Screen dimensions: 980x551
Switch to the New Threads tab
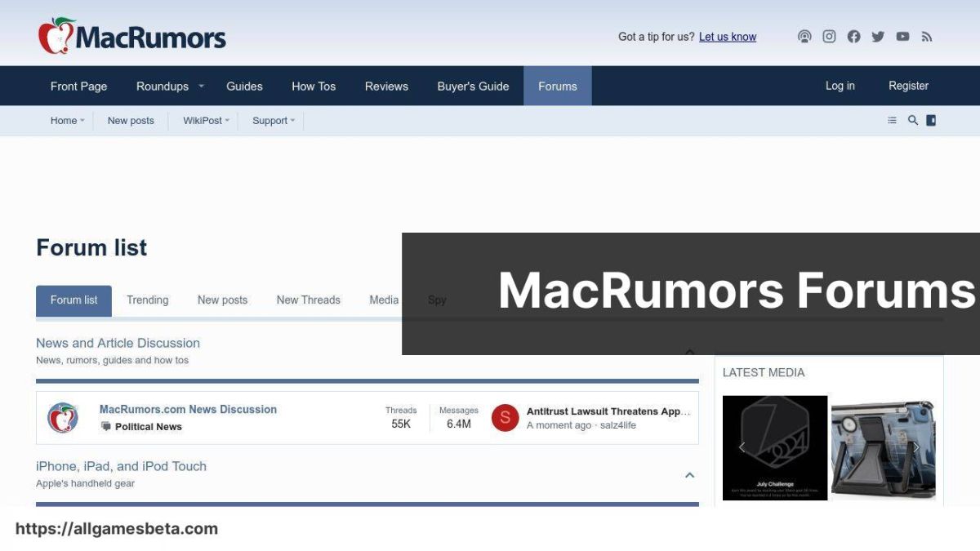coord(308,300)
